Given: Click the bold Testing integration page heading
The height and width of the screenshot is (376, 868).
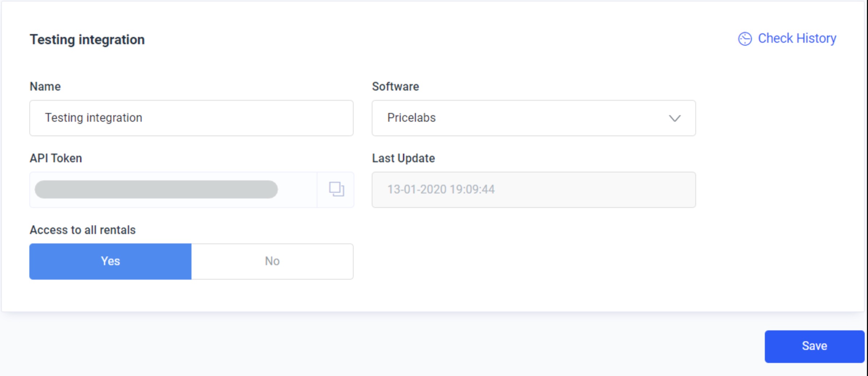Looking at the screenshot, I should point(87,39).
